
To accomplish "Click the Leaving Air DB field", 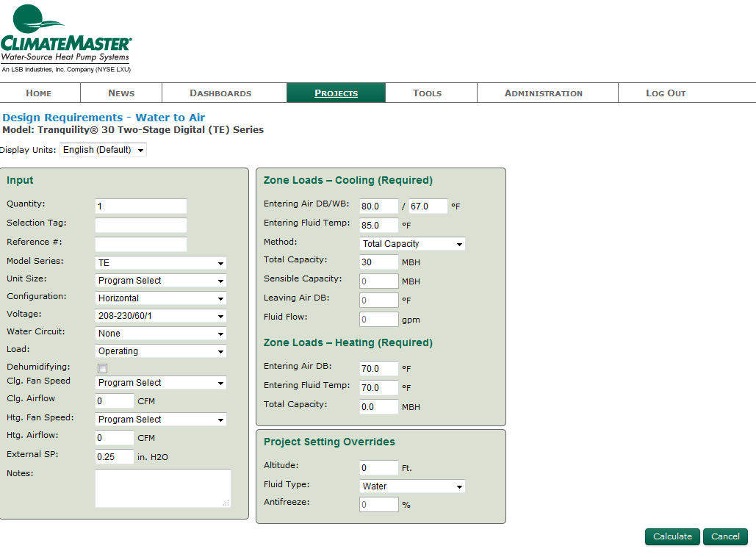I will click(x=379, y=300).
